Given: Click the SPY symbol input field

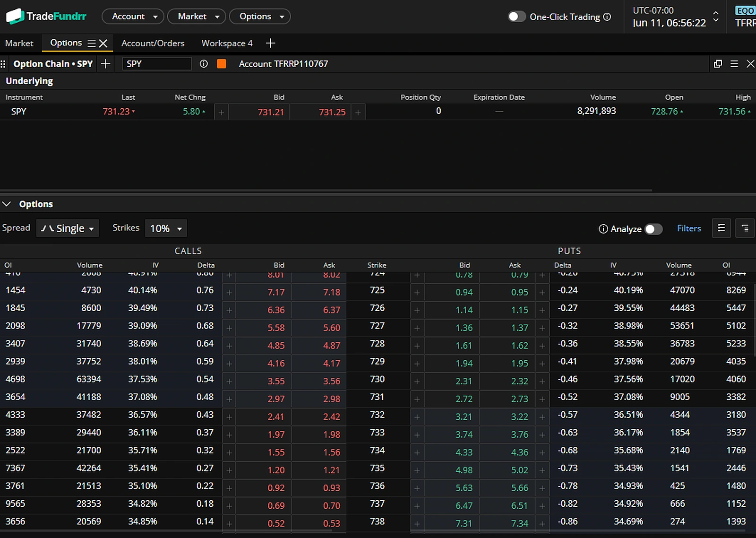Looking at the screenshot, I should (x=157, y=64).
